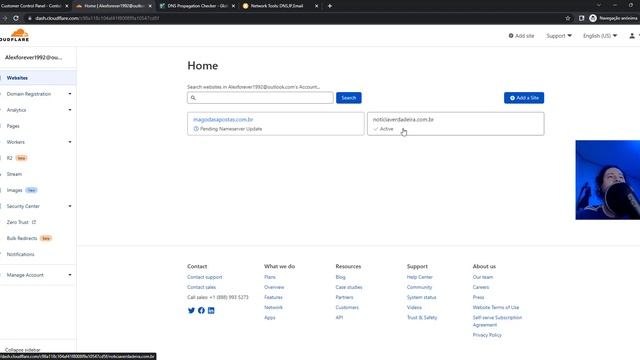Open English (US) language dropdown

coord(600,36)
